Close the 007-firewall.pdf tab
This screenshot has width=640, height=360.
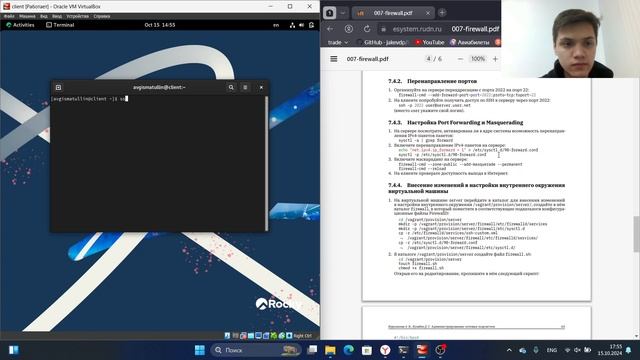(x=428, y=13)
